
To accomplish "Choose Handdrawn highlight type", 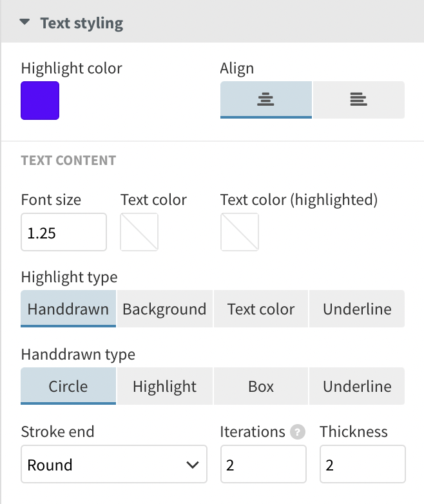I will (x=68, y=309).
